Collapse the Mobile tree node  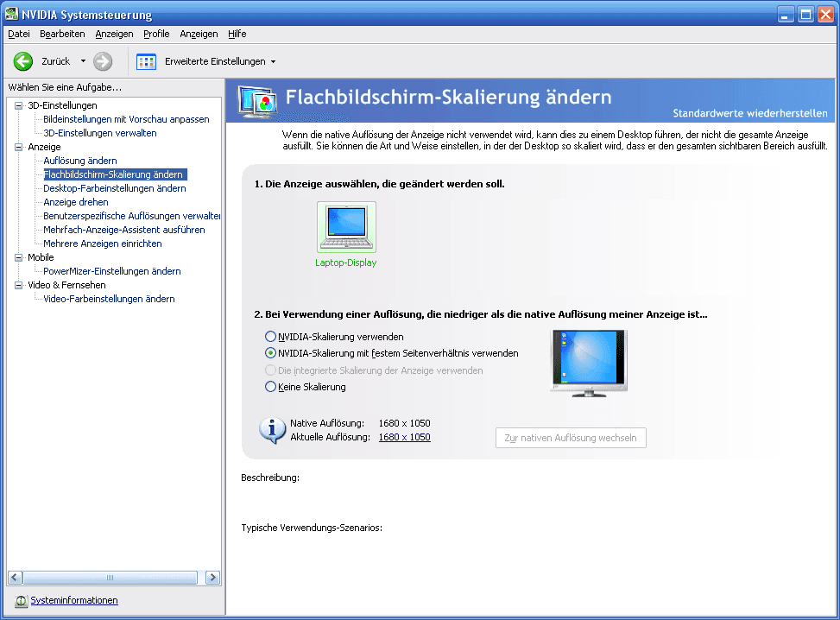pyautogui.click(x=19, y=257)
